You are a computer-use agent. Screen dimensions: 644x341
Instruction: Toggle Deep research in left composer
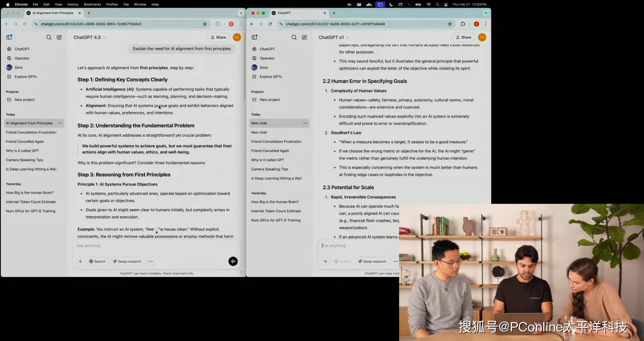point(127,261)
